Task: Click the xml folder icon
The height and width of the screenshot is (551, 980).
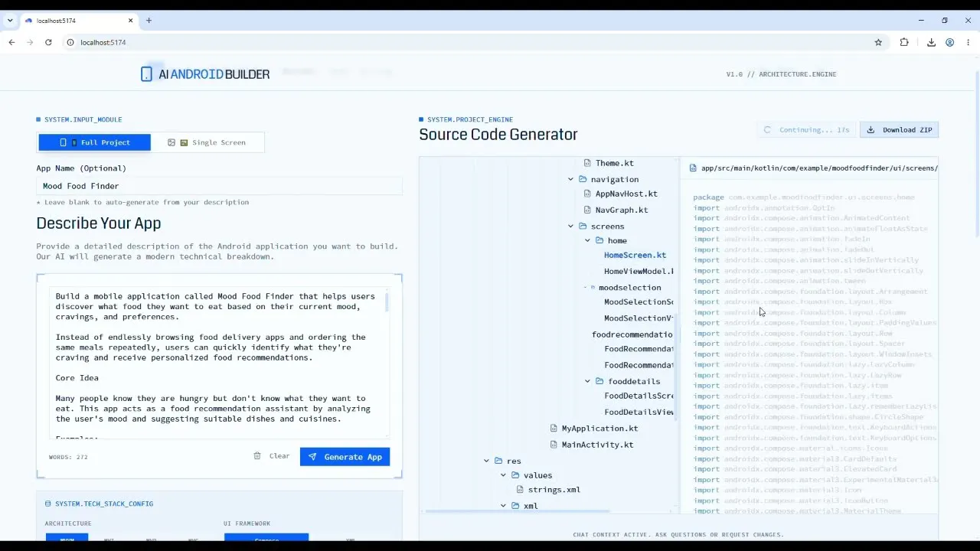Action: coord(515,506)
